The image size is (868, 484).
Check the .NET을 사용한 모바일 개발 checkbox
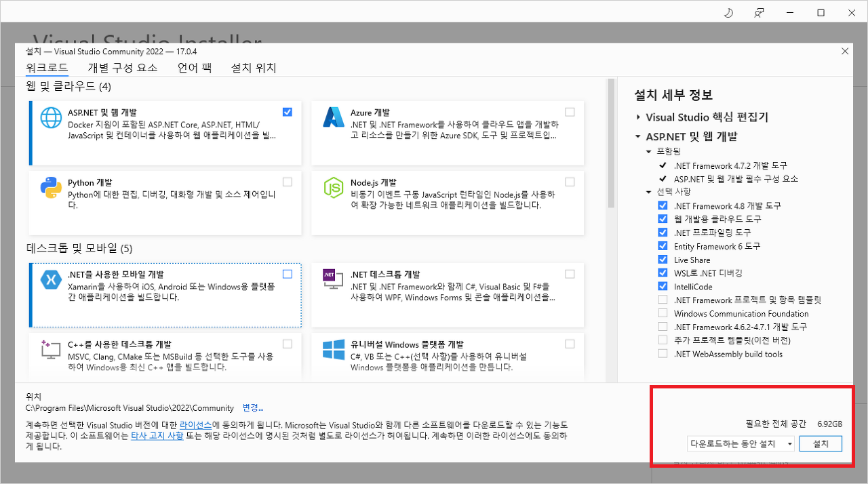click(288, 274)
